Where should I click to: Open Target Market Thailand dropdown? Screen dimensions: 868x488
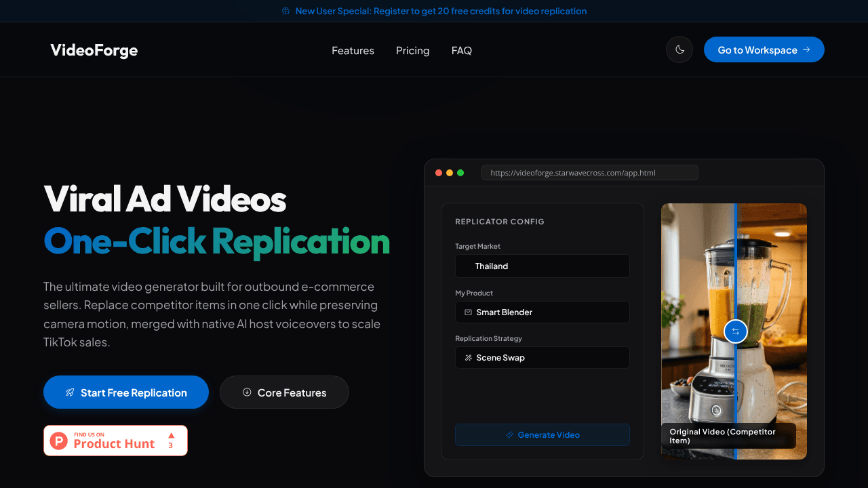pos(542,266)
